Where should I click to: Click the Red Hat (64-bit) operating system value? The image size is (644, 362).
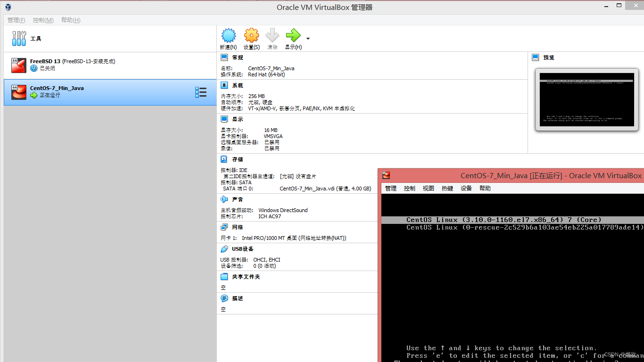tap(266, 74)
